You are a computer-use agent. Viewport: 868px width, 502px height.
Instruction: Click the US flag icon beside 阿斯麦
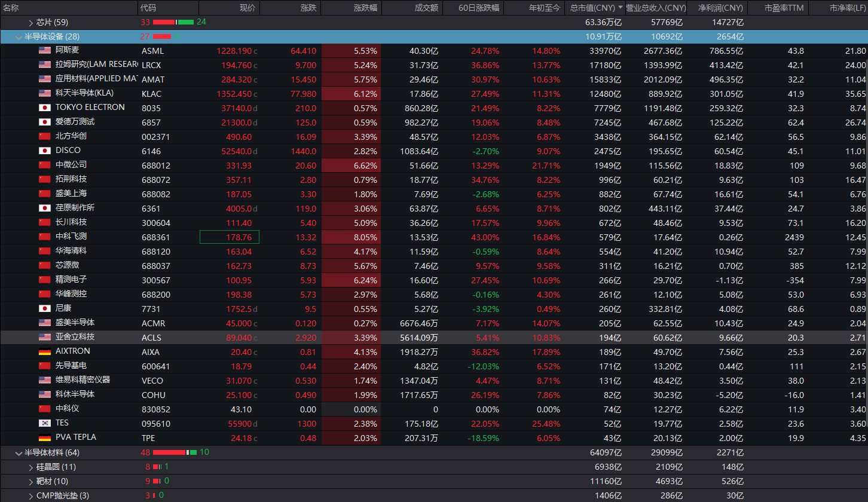45,50
